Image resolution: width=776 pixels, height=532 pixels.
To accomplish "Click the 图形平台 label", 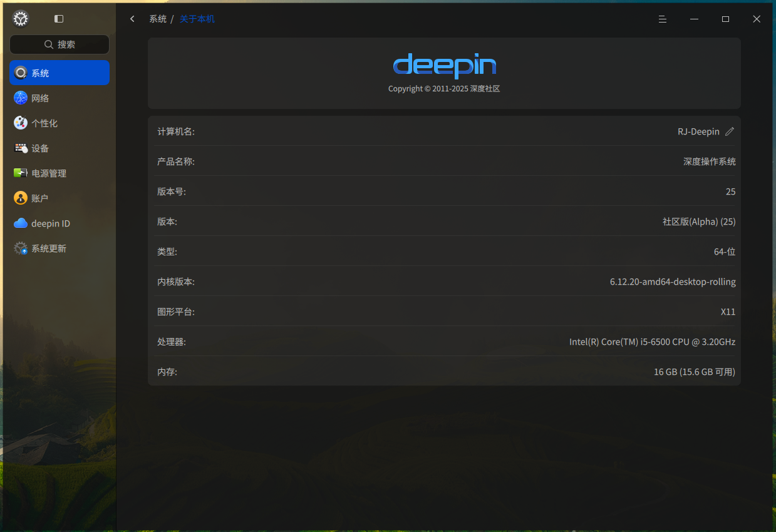I will coord(176,312).
